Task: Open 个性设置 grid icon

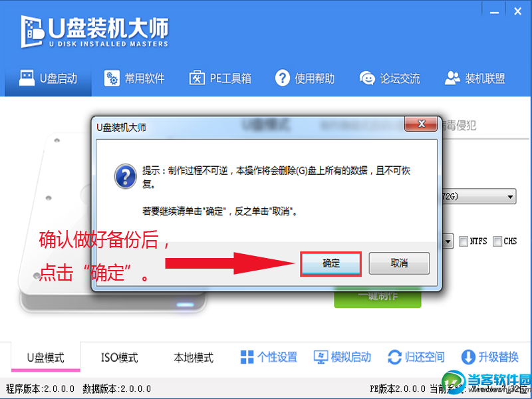Action: 247,357
